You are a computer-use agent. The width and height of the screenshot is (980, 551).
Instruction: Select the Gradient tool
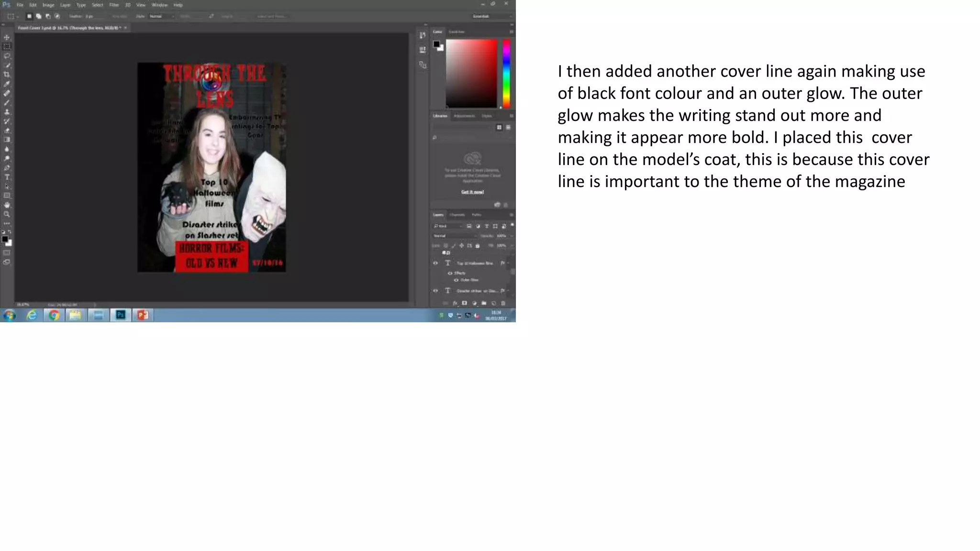[7, 140]
